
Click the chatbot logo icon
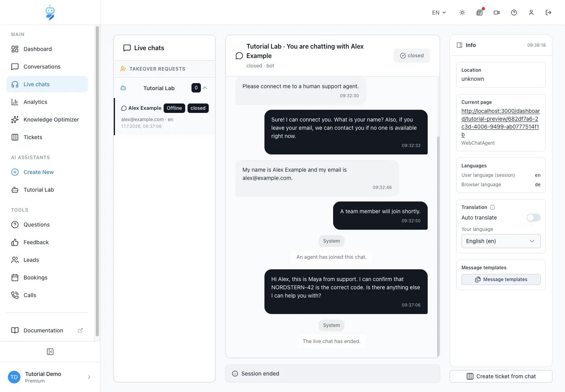pos(50,13)
